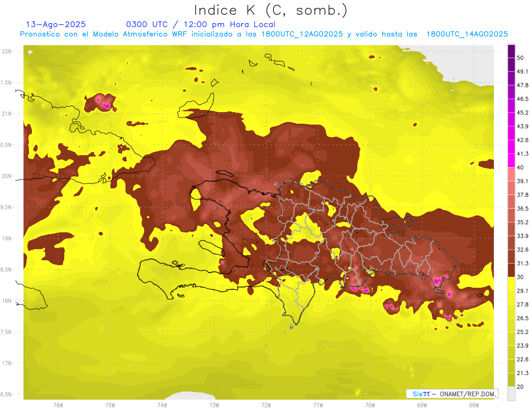This screenshot has height=411, width=532.
Task: Click the '37.8' color scale value
Action: point(523,195)
